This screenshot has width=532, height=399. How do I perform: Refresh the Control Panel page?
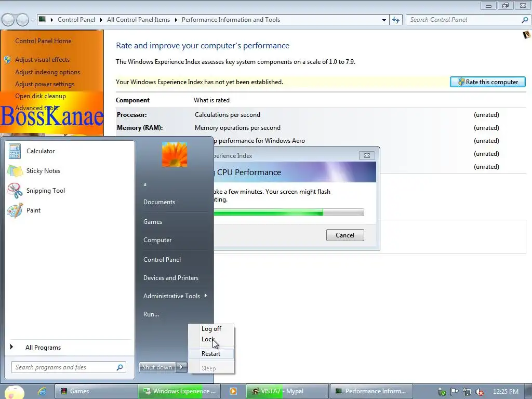395,20
